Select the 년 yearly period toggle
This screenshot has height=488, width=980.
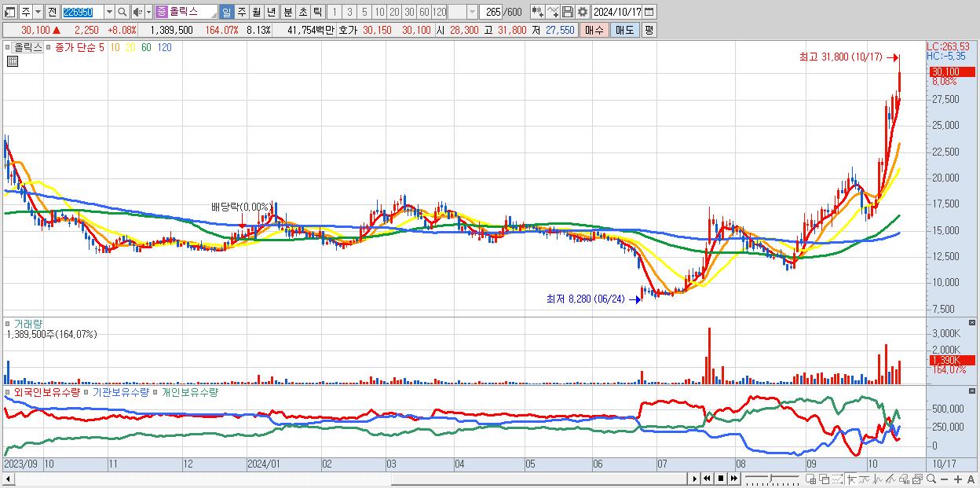point(271,12)
